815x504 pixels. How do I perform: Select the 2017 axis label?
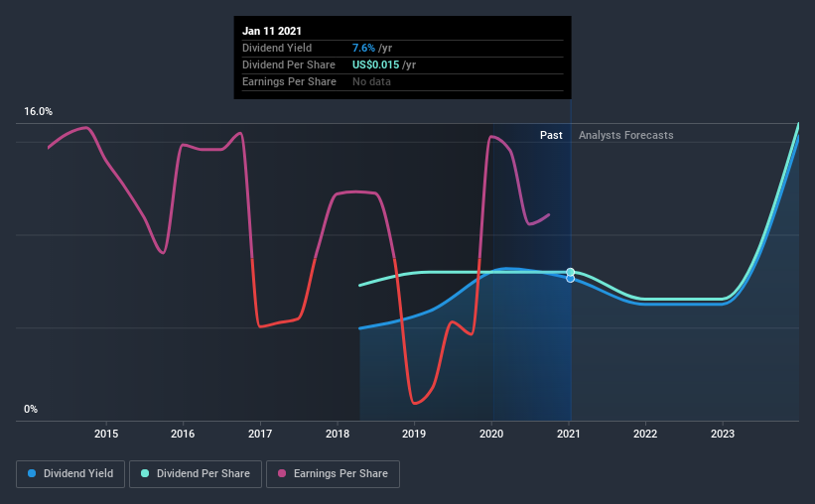[x=260, y=434]
